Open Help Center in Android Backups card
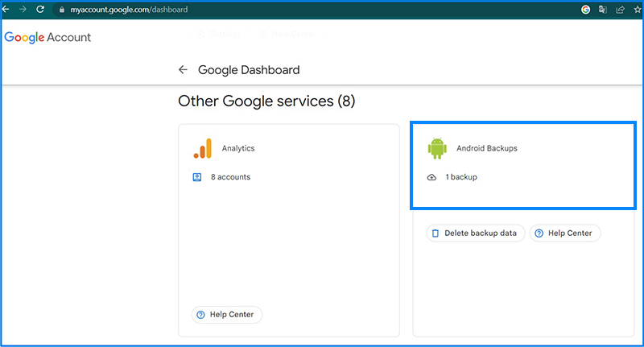Screen dimensions: 644x347 point(565,233)
